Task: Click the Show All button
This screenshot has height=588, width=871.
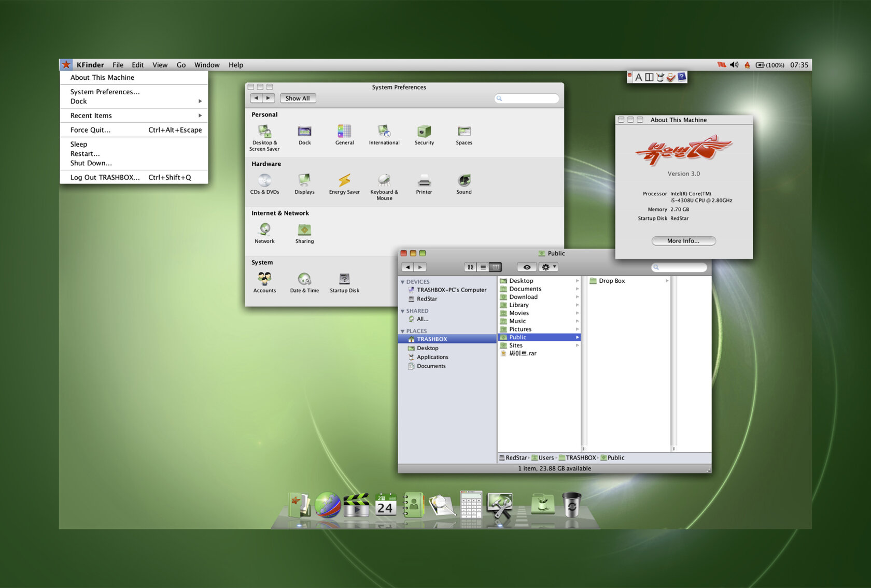Action: [x=298, y=98]
